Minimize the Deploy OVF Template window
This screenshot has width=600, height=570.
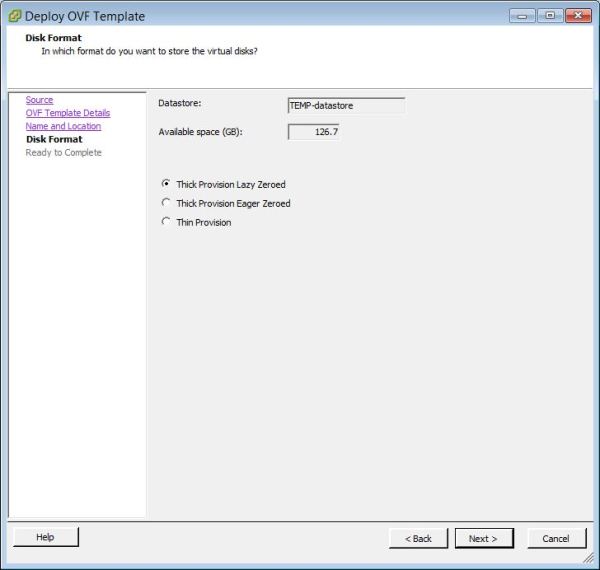tap(522, 16)
